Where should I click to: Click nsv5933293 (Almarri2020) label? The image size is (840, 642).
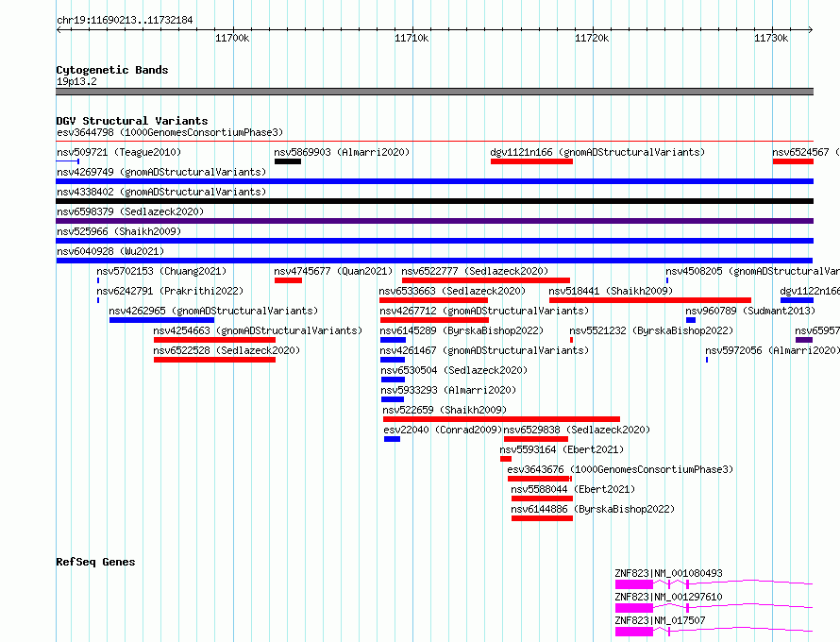coord(448,390)
